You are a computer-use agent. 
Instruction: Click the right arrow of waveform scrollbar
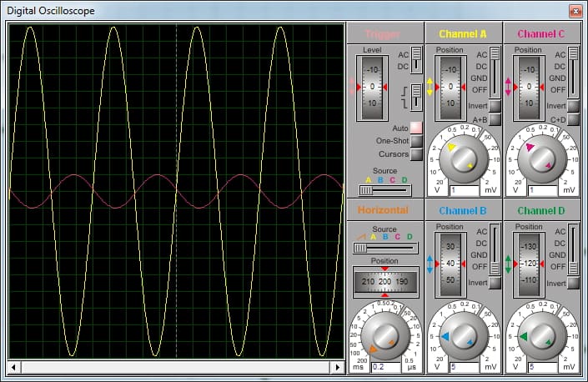[338, 367]
